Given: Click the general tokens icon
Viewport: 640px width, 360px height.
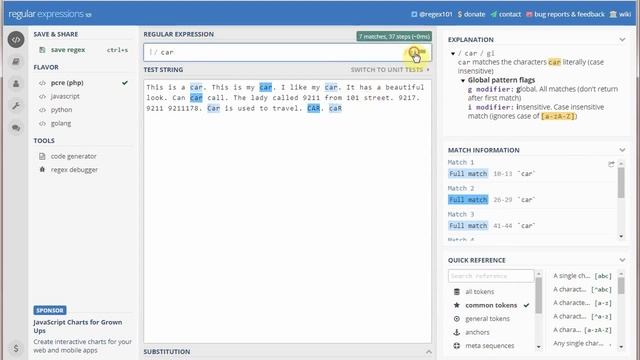Looking at the screenshot, I should click(457, 318).
